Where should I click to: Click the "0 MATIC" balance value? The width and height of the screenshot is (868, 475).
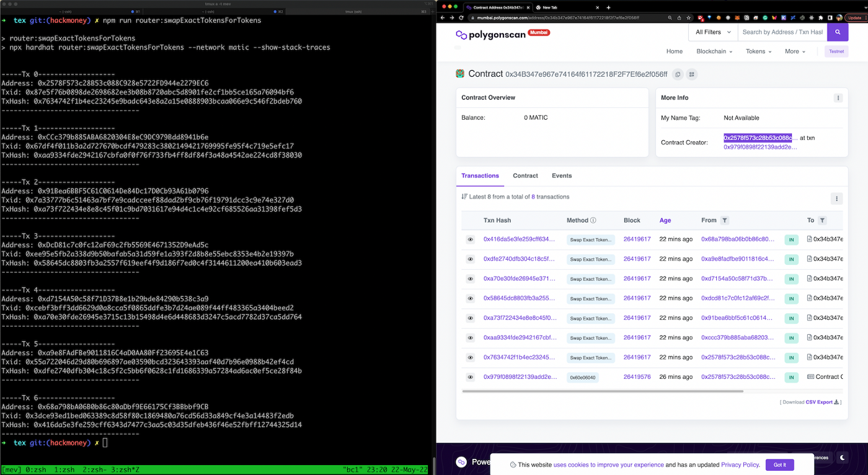[536, 118]
